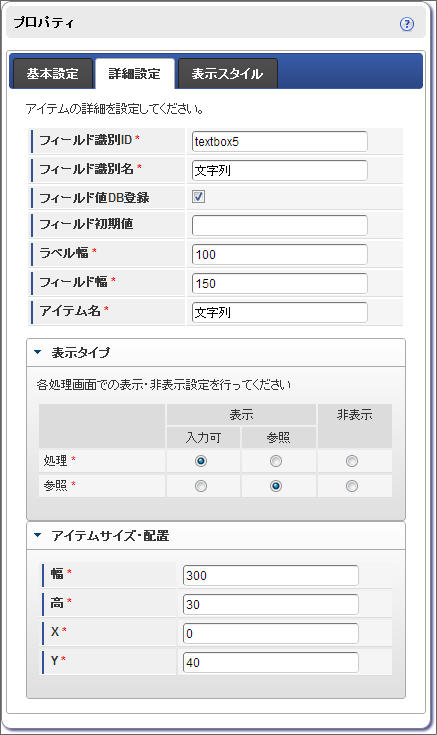Select 入力可 radio for the 処理 row
Screen dimensions: 437x735
[x=201, y=461]
